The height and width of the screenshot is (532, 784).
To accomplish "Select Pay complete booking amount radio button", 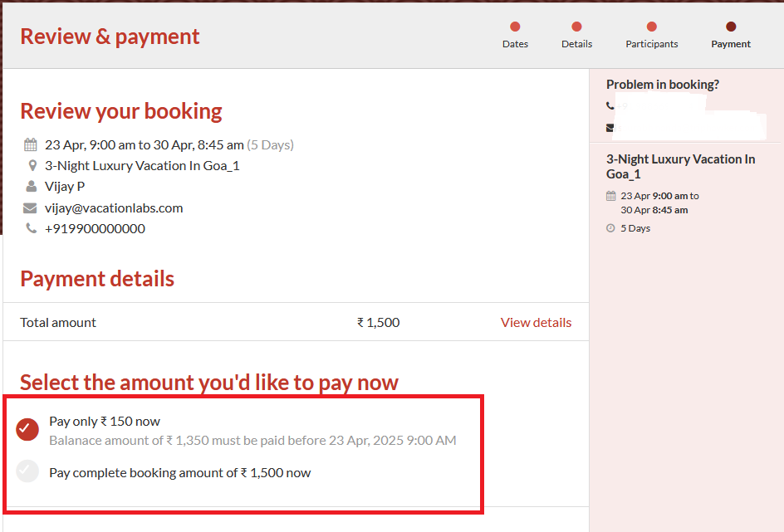I will (x=27, y=471).
